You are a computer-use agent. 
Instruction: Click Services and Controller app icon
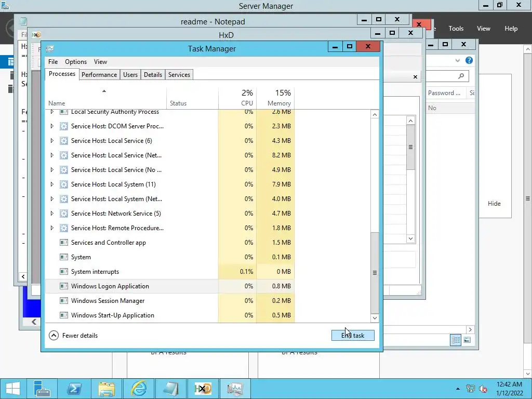coord(63,243)
